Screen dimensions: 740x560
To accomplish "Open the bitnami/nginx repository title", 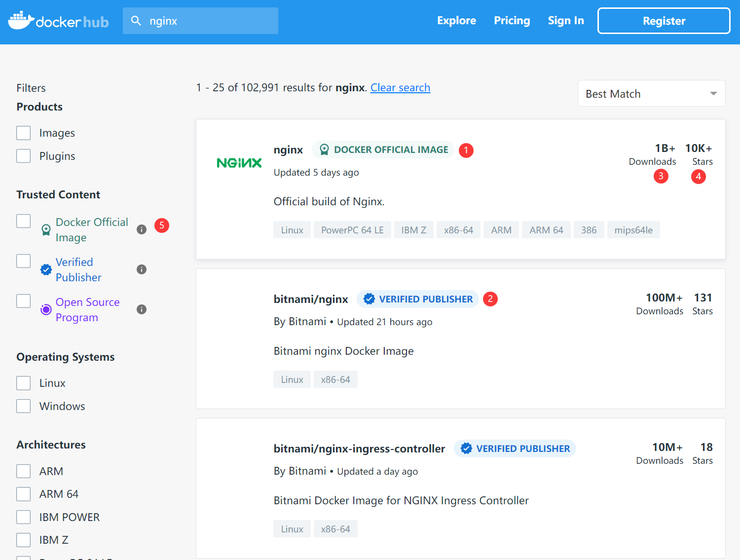I will (x=311, y=299).
